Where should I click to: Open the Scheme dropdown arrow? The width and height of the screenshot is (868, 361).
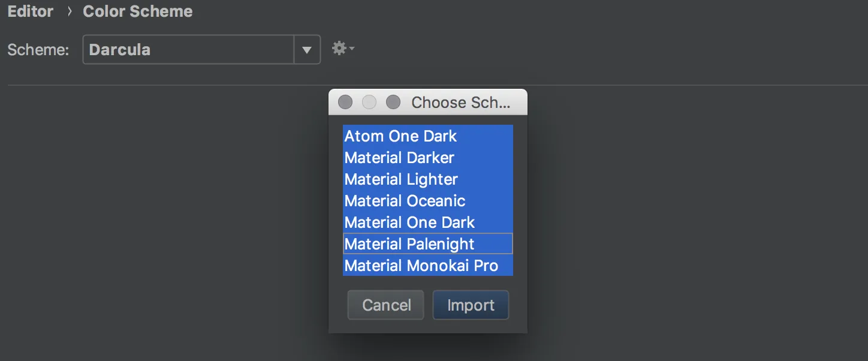click(307, 50)
